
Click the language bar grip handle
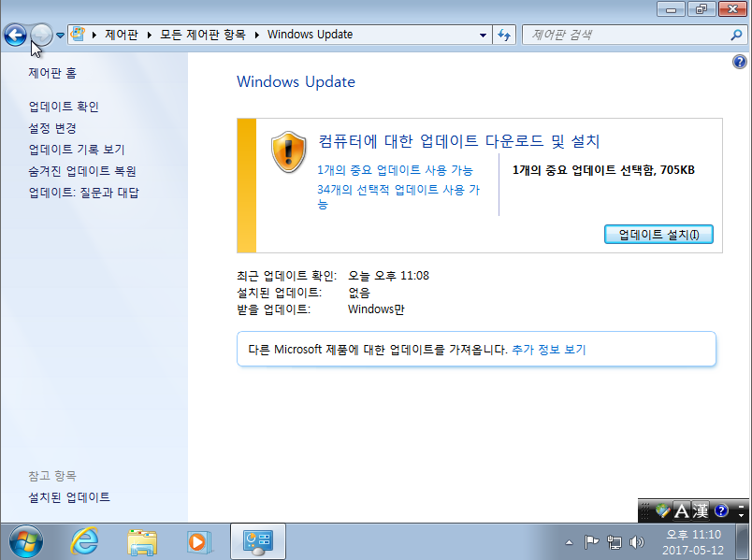[x=644, y=510]
